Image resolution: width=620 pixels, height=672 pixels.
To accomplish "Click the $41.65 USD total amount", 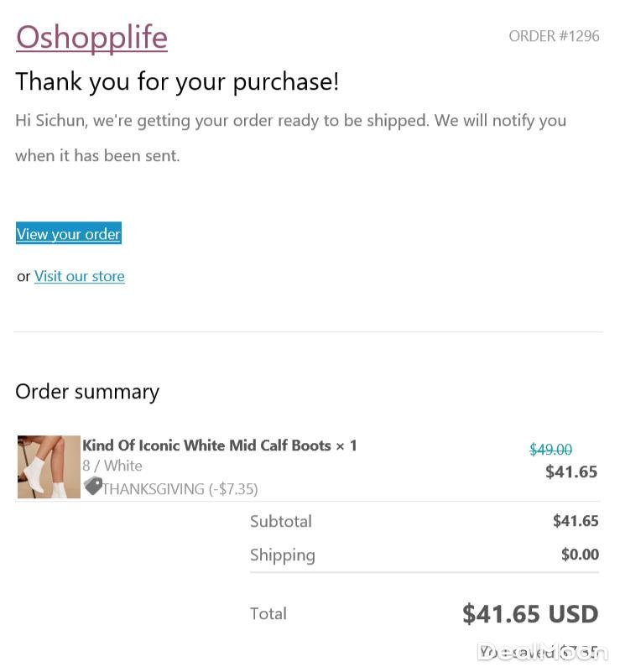I will [x=529, y=614].
